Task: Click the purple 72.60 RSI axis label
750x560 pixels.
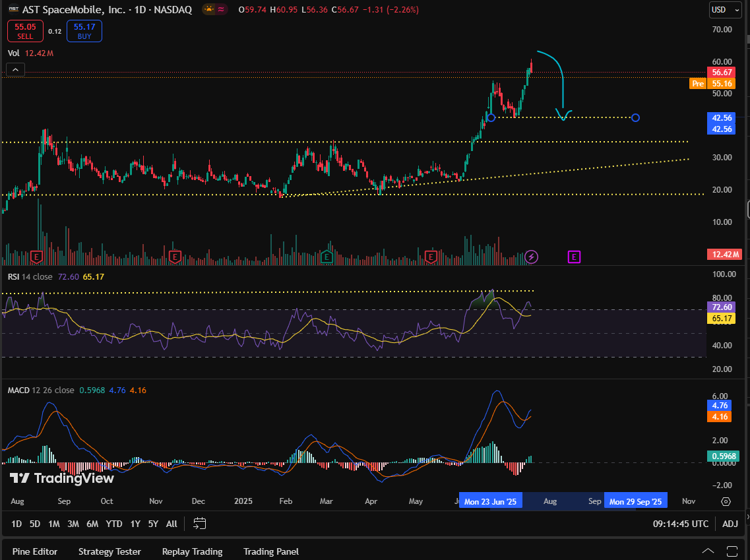Action: coord(721,307)
